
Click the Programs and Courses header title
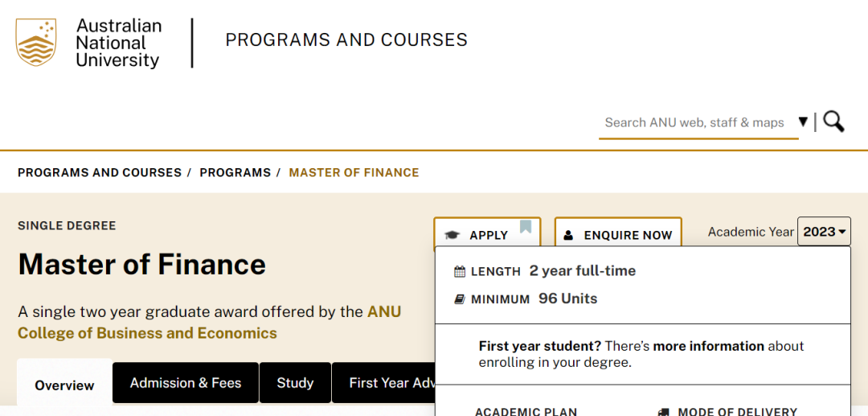pos(346,40)
